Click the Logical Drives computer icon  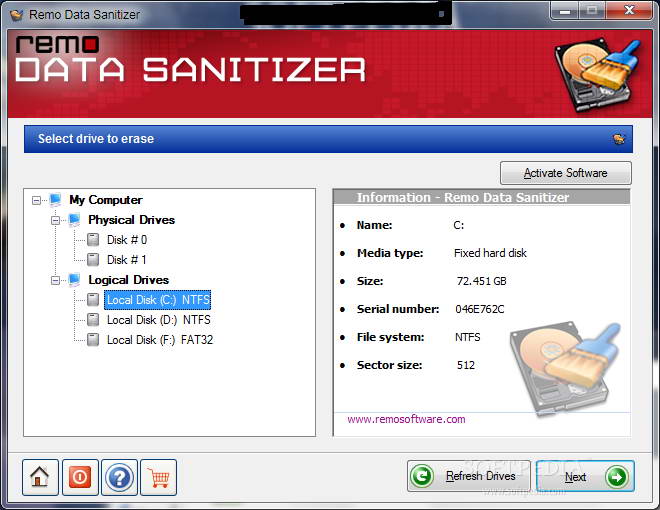pos(74,280)
